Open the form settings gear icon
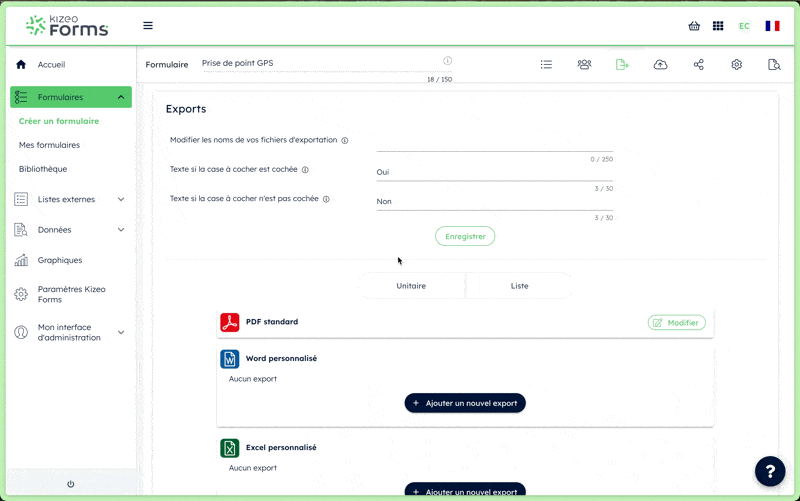 point(736,64)
